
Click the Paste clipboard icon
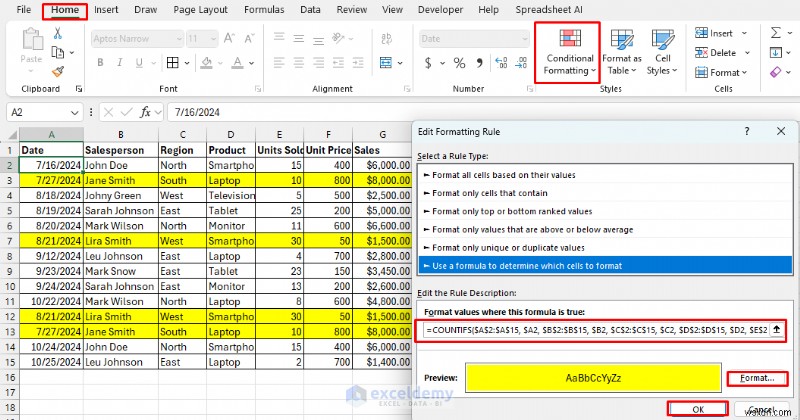(32, 39)
